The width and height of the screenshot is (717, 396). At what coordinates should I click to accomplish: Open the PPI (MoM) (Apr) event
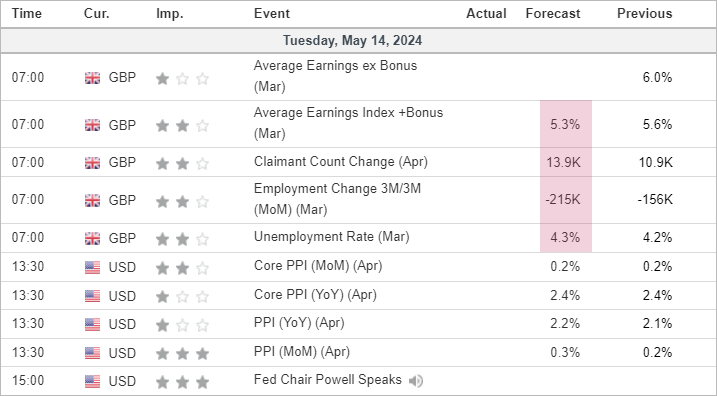[x=302, y=352]
